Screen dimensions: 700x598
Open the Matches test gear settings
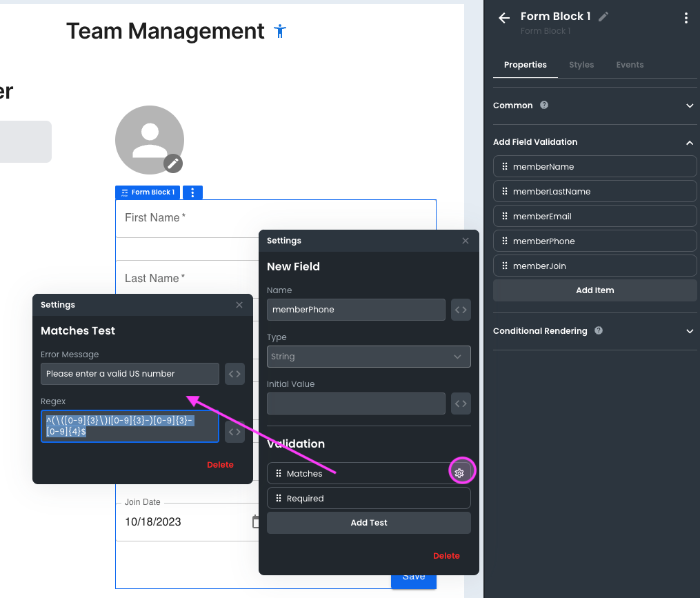tap(459, 473)
